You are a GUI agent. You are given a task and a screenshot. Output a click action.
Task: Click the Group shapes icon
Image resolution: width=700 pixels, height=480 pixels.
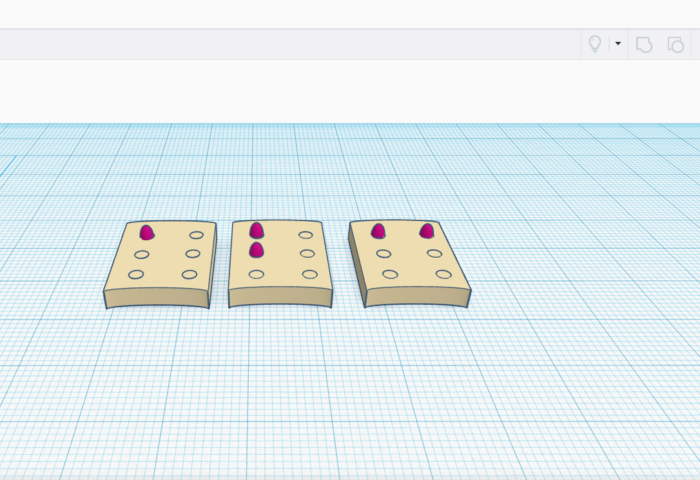pos(644,44)
